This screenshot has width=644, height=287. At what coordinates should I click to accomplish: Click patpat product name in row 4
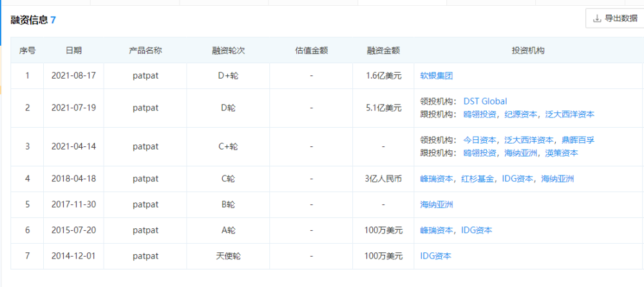(146, 179)
